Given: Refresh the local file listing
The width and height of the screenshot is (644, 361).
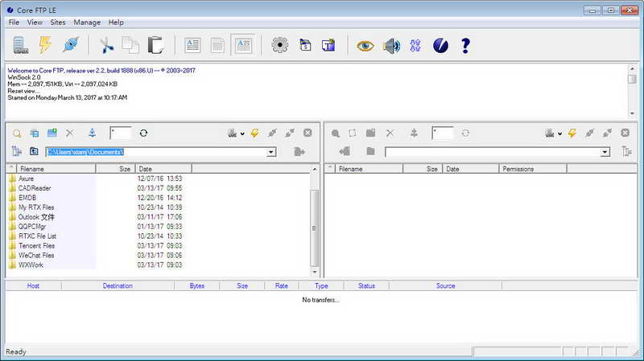Looking at the screenshot, I should pyautogui.click(x=143, y=133).
